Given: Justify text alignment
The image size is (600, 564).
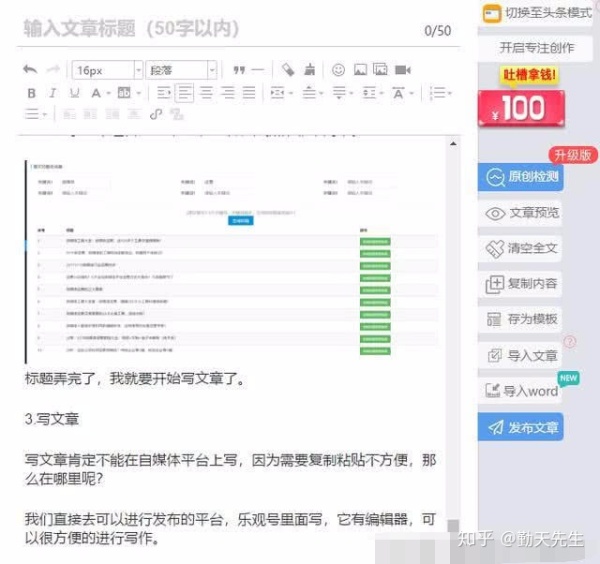Looking at the screenshot, I should click(249, 93).
